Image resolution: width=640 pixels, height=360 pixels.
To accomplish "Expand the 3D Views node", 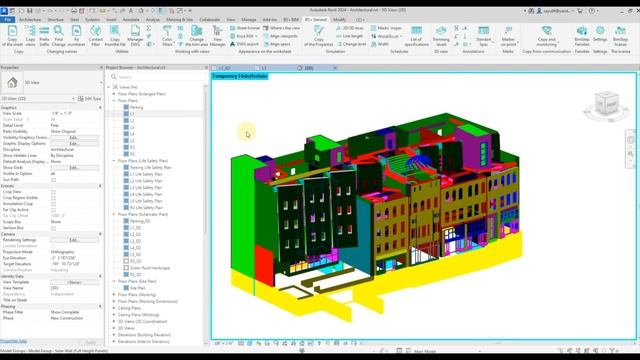I will click(x=114, y=328).
